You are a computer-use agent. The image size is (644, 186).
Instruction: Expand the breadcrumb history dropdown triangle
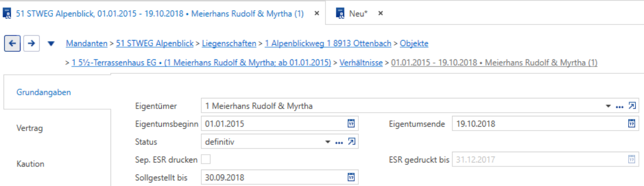[51, 44]
